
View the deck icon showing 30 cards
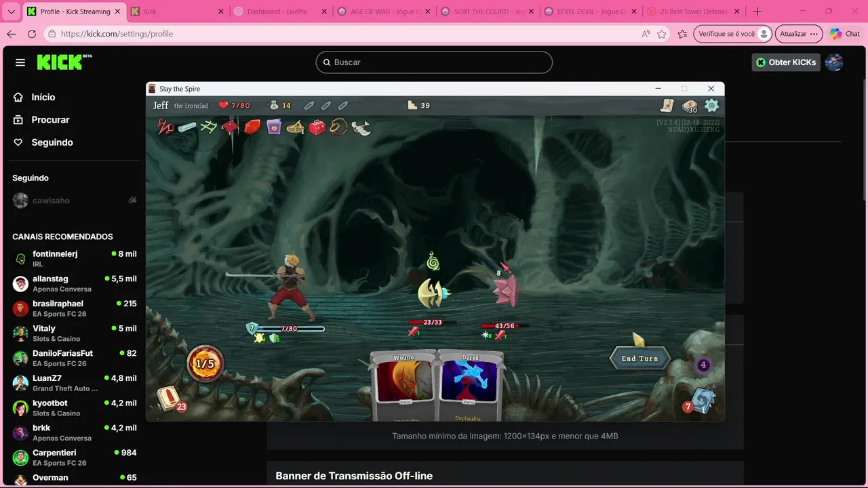[690, 106]
